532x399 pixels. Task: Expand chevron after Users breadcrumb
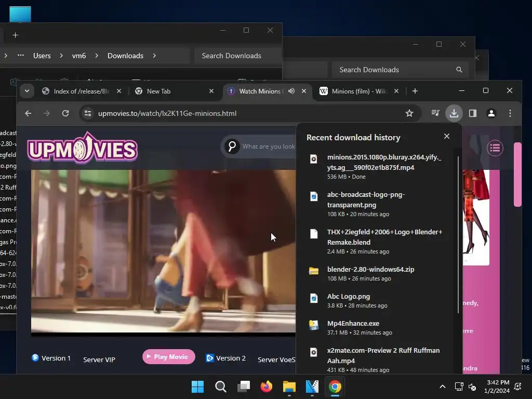[x=61, y=56]
